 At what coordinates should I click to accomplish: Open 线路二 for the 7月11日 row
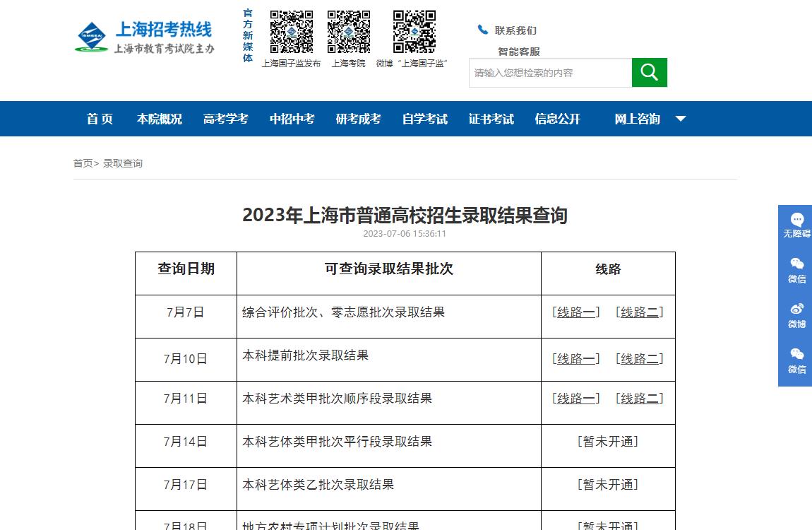640,399
